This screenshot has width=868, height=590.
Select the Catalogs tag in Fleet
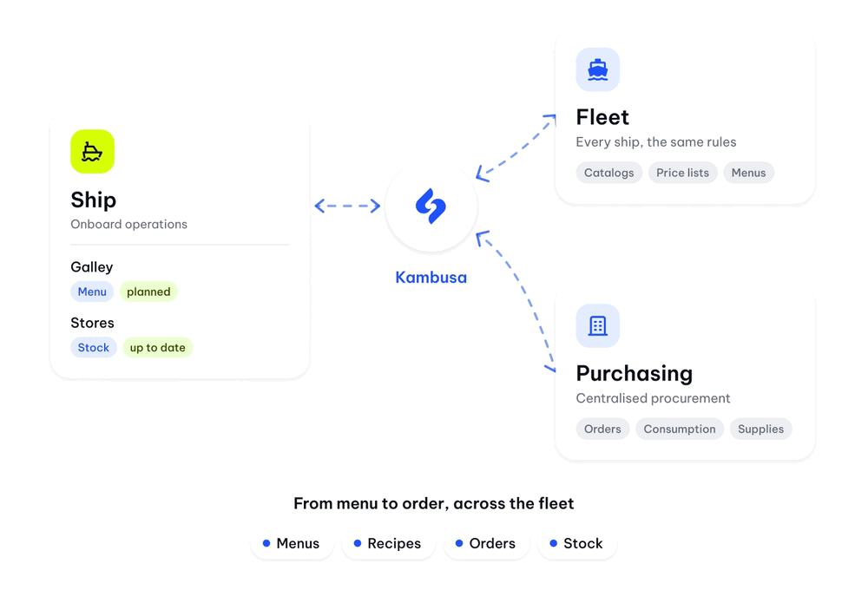coord(609,173)
